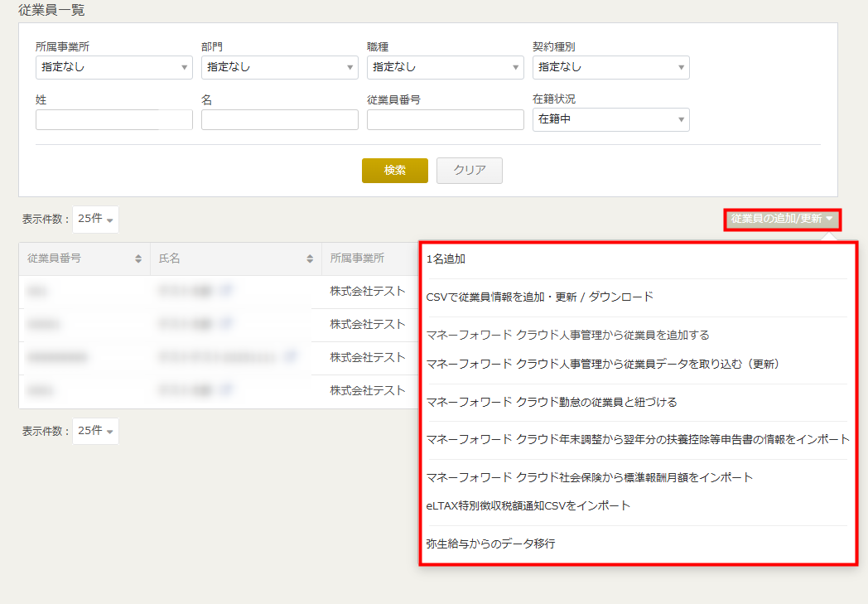The height and width of the screenshot is (604, 868).
Task: Click the sort arrows in 氏名 header
Action: [x=310, y=259]
